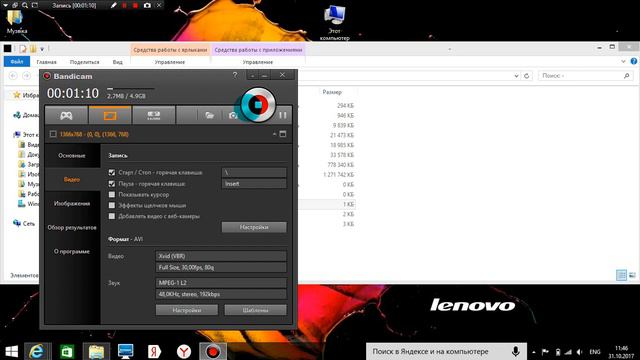Click Start/Stop hotkey input field
The height and width of the screenshot is (360, 640).
pyautogui.click(x=254, y=172)
